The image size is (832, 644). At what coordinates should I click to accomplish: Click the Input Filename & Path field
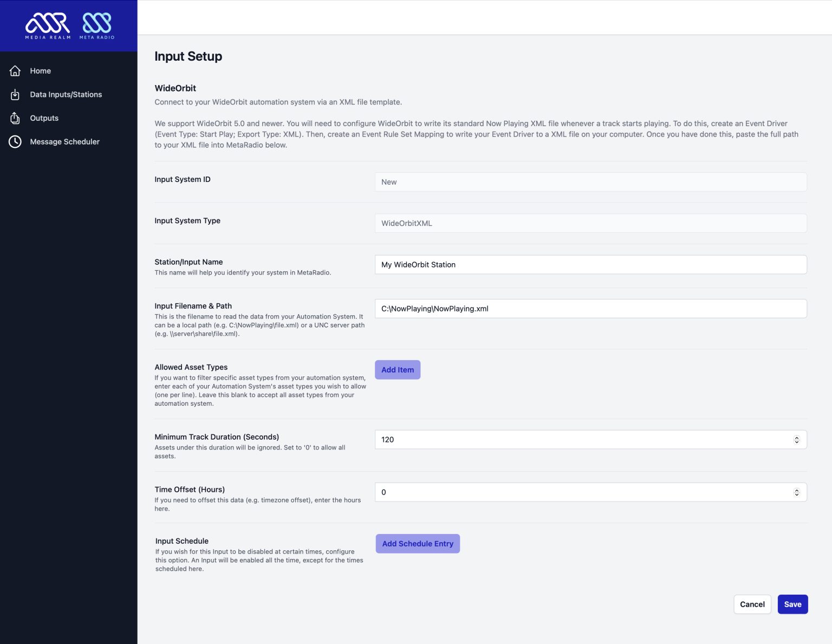590,308
